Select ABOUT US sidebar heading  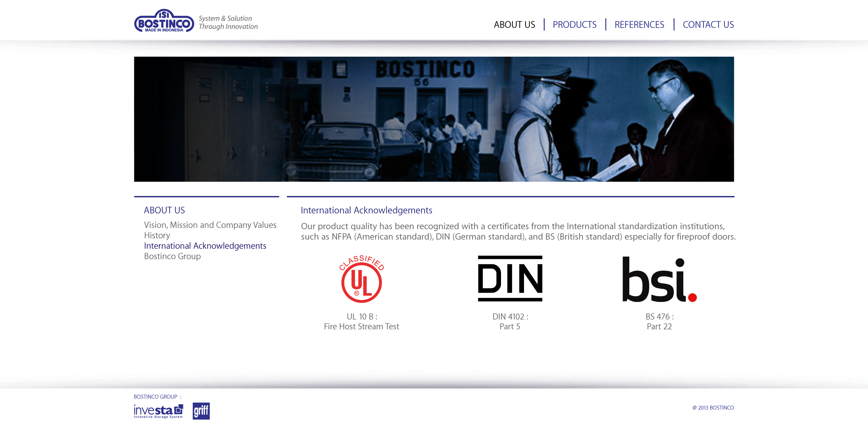coord(164,210)
